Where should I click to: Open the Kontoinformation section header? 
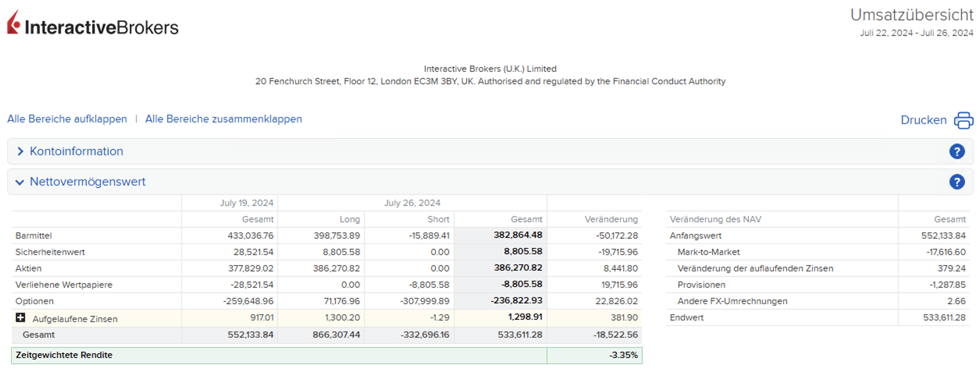[77, 151]
